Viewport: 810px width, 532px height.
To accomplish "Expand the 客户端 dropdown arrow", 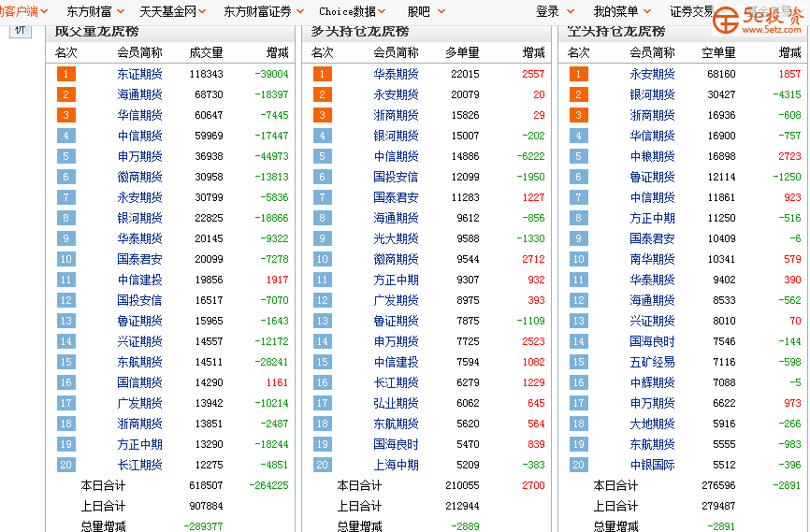I will pyautogui.click(x=44, y=11).
